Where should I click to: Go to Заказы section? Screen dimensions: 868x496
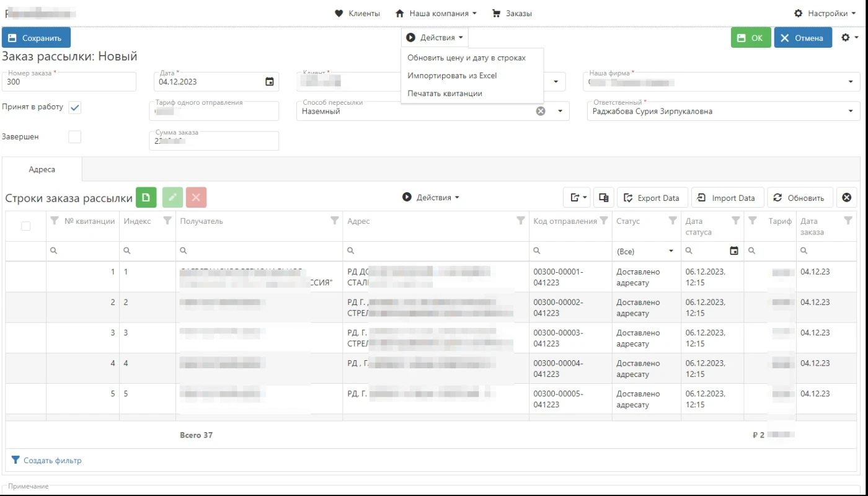(x=511, y=13)
